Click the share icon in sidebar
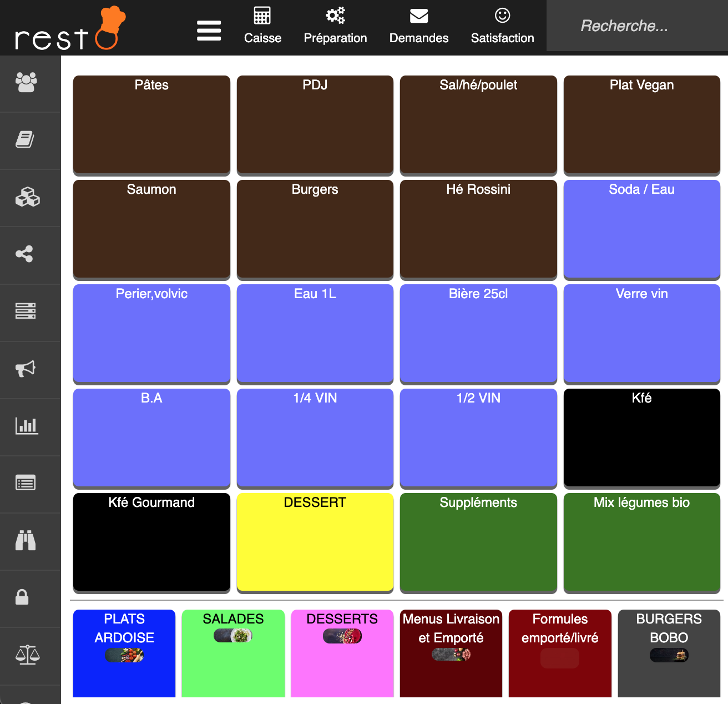Viewport: 728px width, 704px height. (24, 254)
